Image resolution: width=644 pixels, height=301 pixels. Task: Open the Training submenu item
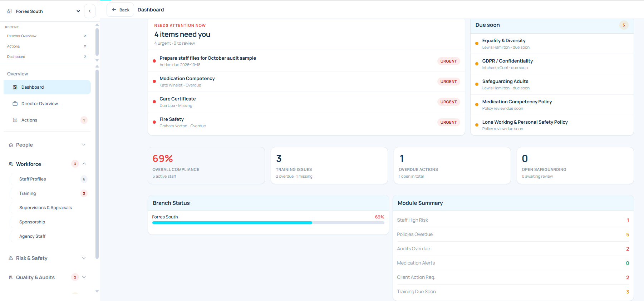coord(50,193)
